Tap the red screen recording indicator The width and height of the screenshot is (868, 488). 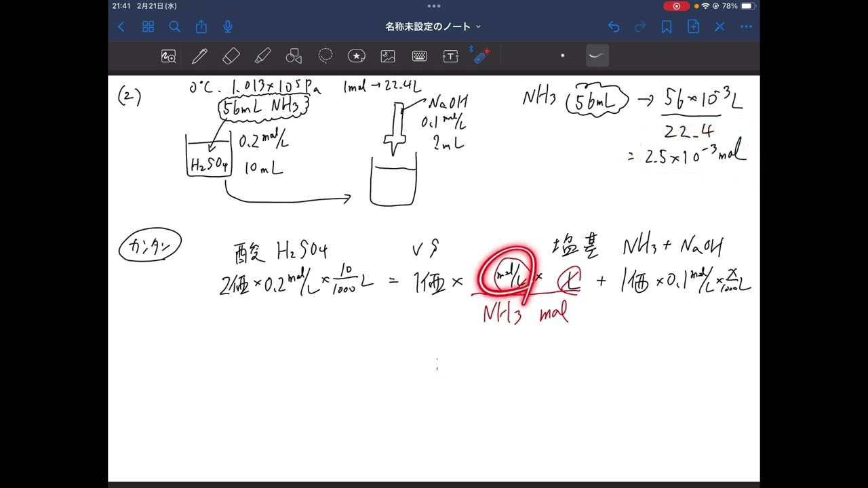676,5
